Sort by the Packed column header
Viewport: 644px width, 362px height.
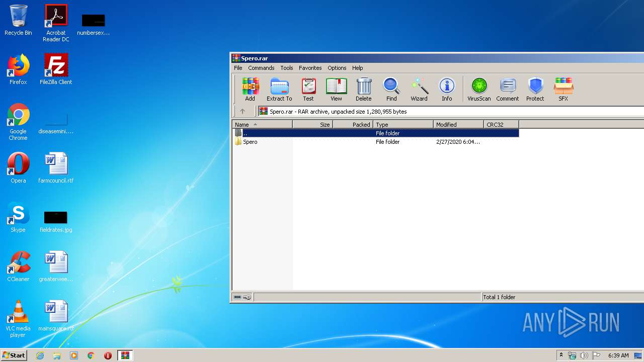[x=353, y=124]
